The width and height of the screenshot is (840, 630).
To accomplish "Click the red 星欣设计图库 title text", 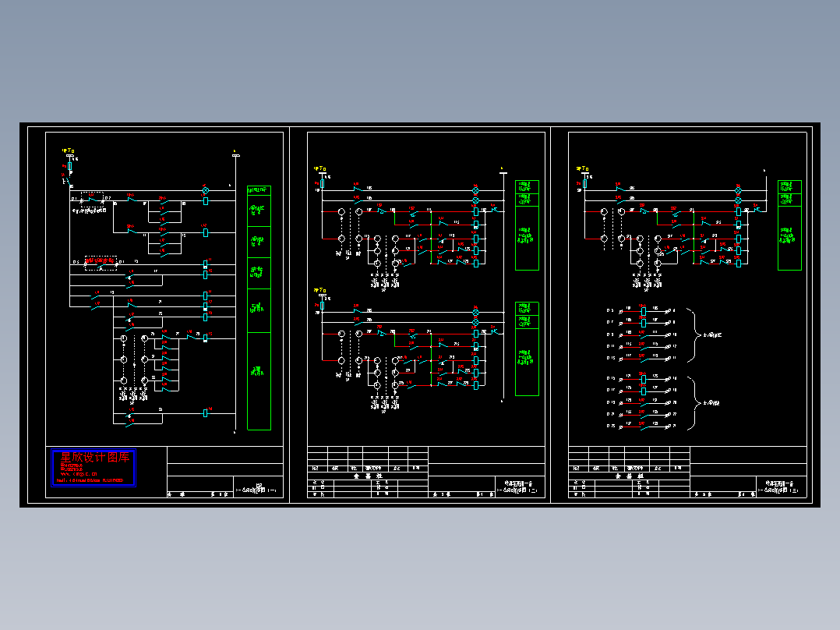I will pos(95,458).
